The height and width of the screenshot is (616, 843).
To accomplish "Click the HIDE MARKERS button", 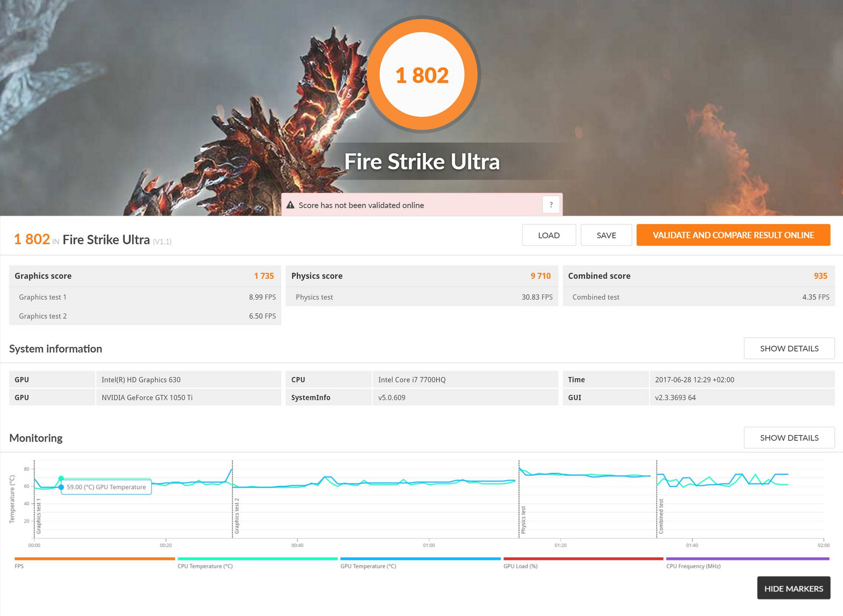I will pos(794,588).
